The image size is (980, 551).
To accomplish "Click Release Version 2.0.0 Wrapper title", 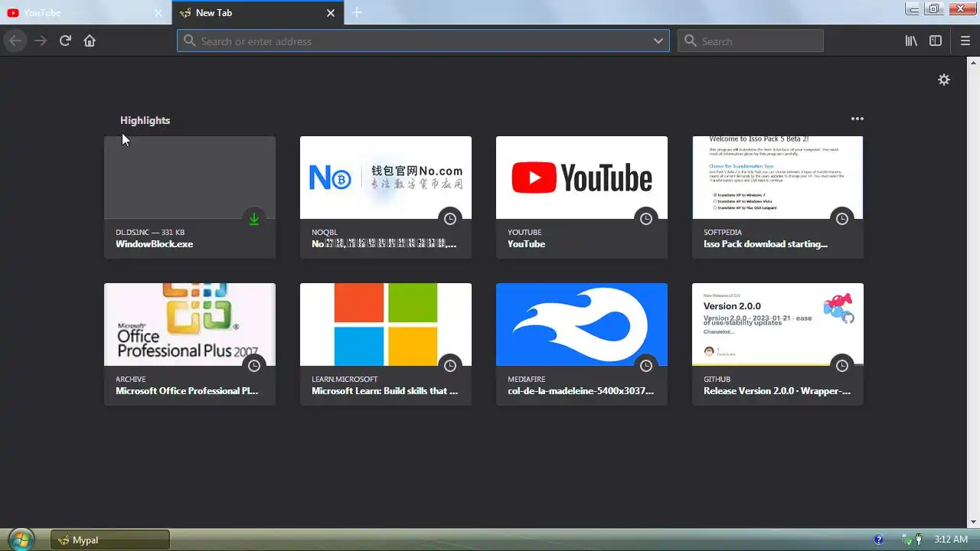I will click(777, 391).
